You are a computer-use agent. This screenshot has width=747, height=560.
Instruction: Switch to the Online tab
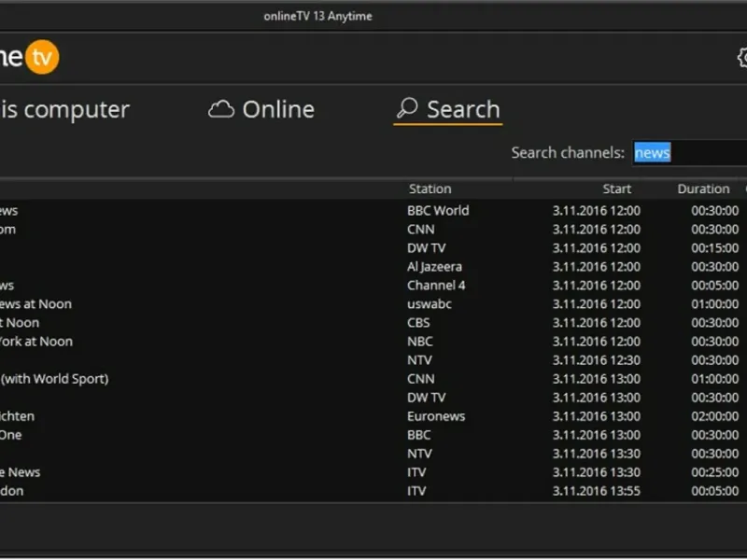tap(261, 109)
